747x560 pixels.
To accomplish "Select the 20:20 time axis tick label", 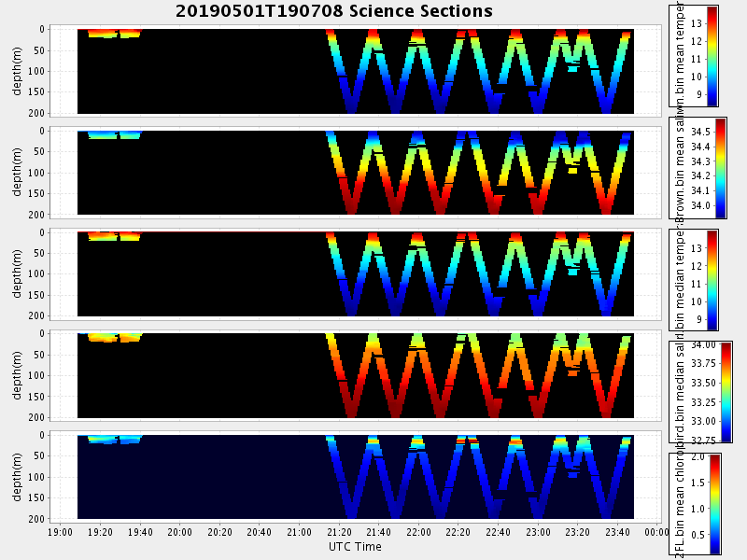I will (x=219, y=532).
